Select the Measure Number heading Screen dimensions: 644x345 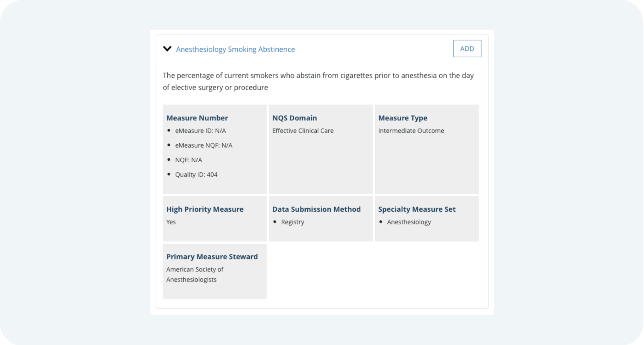click(x=197, y=118)
